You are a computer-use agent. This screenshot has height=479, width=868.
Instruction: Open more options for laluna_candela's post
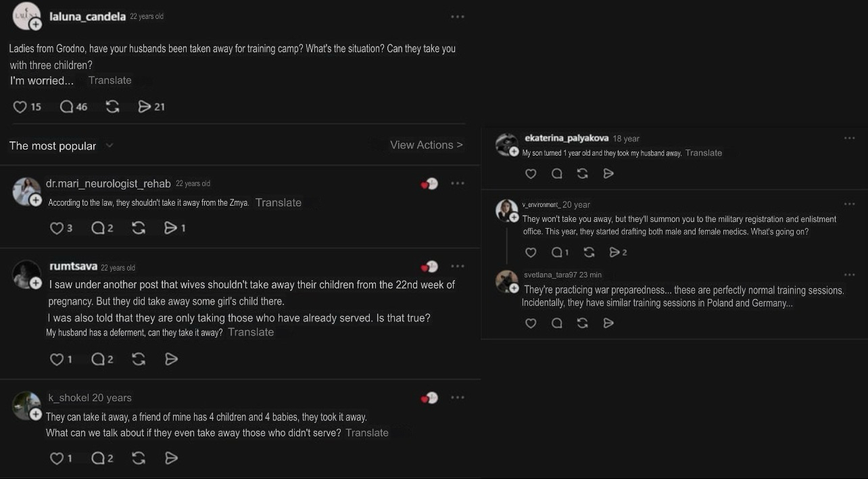pyautogui.click(x=458, y=17)
